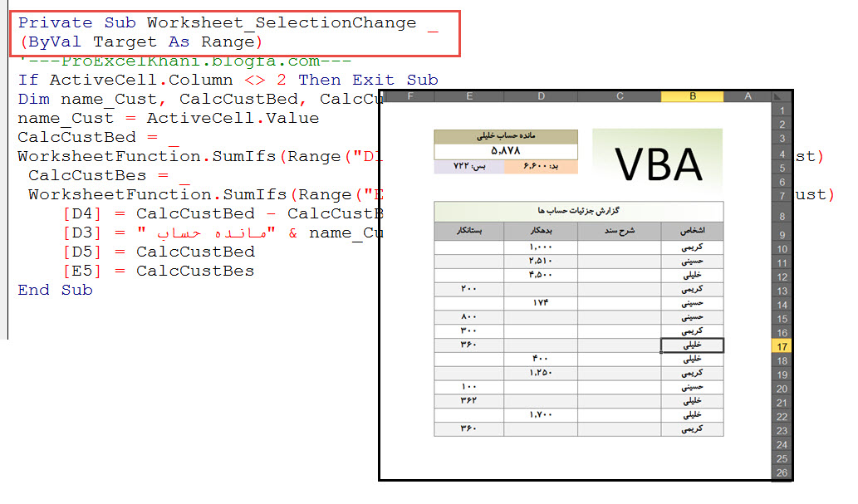Select column E header
Screen dimensions: 858x504
469,96
